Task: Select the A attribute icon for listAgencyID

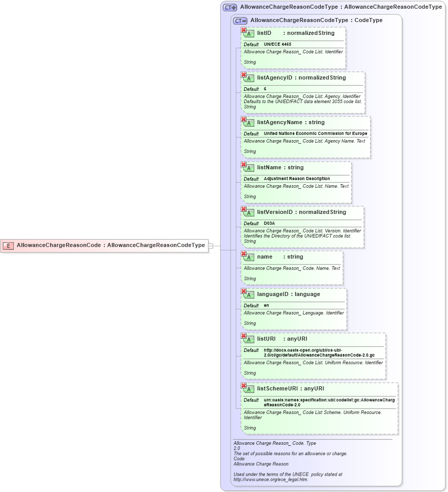Action: pyautogui.click(x=249, y=78)
